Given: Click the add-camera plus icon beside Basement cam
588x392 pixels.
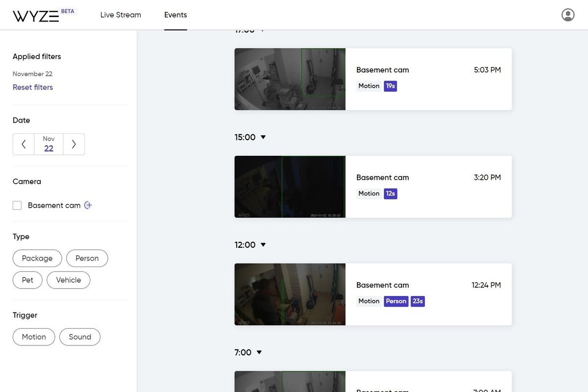Looking at the screenshot, I should (x=88, y=205).
